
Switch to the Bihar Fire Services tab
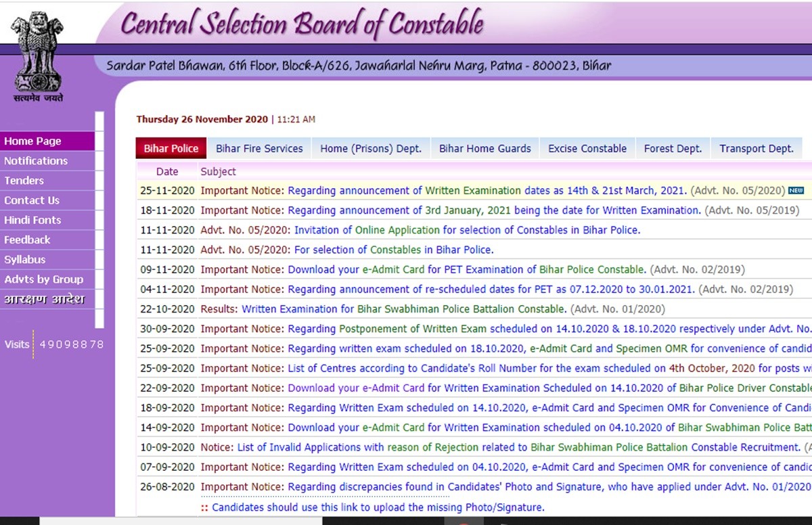(x=259, y=149)
